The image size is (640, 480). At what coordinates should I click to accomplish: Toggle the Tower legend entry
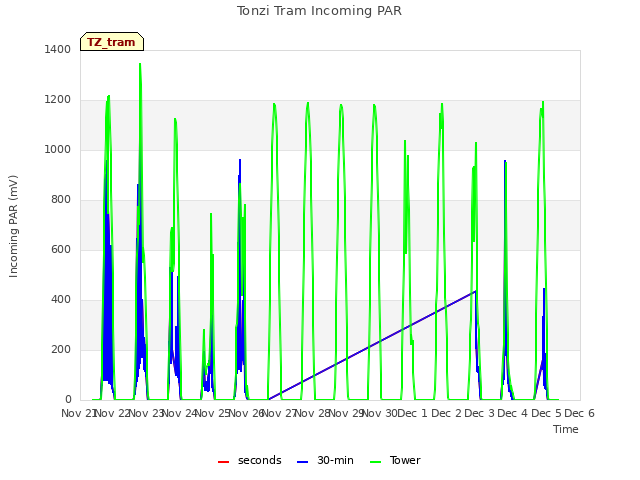coord(395,460)
